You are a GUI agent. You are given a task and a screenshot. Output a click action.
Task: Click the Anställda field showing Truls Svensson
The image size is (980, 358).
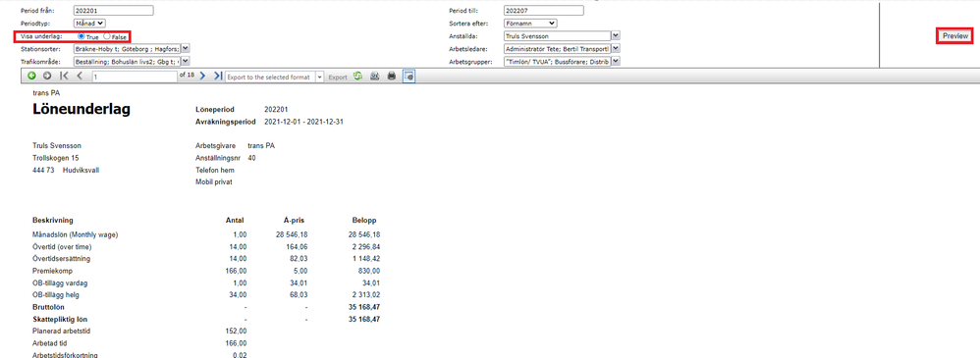557,35
